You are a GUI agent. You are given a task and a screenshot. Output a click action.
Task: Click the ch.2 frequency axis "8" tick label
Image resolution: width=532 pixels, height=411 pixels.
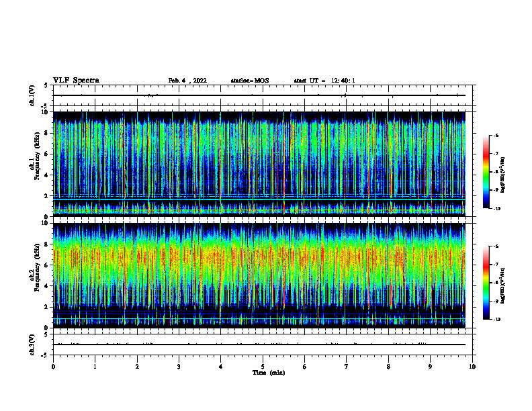[x=46, y=244]
